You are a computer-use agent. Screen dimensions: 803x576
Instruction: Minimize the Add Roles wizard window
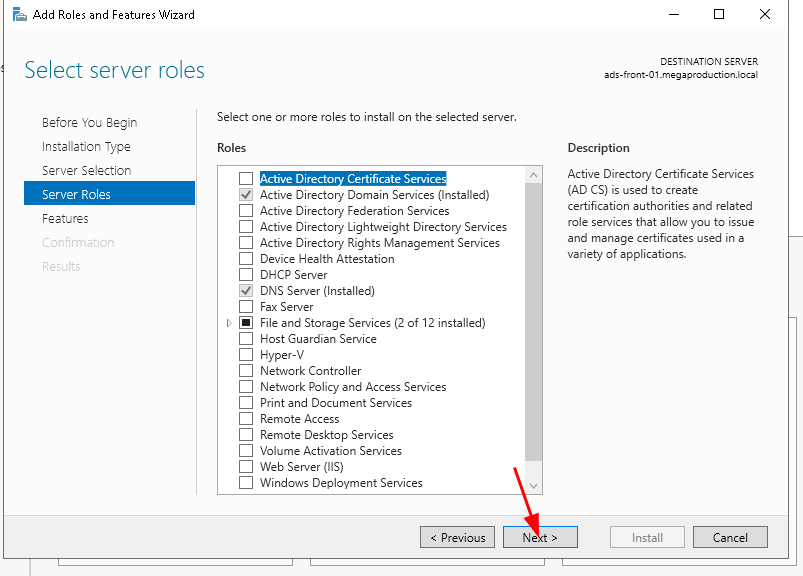[x=673, y=15]
